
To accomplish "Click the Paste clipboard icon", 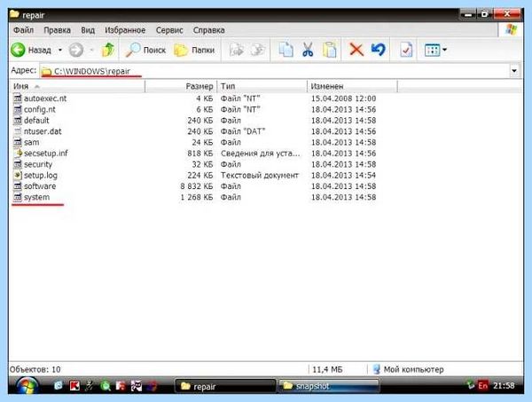I will 329,50.
